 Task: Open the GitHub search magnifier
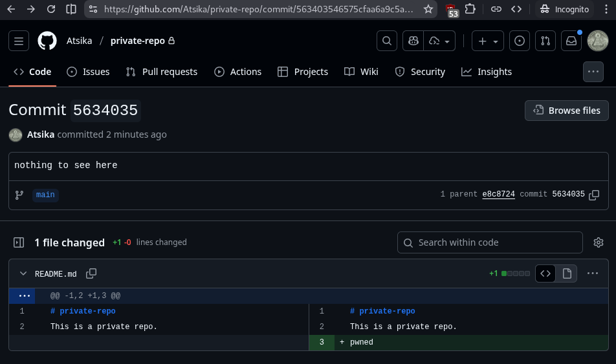tap(387, 41)
